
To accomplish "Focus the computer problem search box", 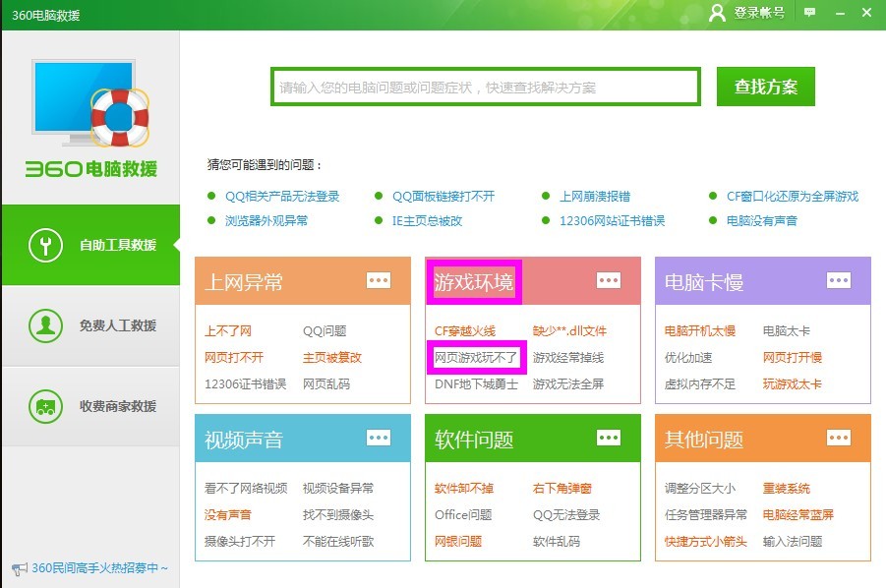I will 486,87.
